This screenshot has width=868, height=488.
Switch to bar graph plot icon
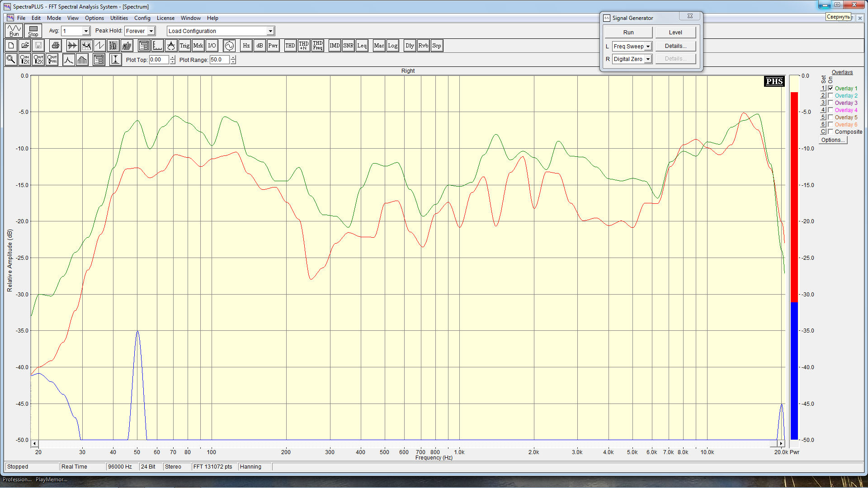[x=82, y=60]
